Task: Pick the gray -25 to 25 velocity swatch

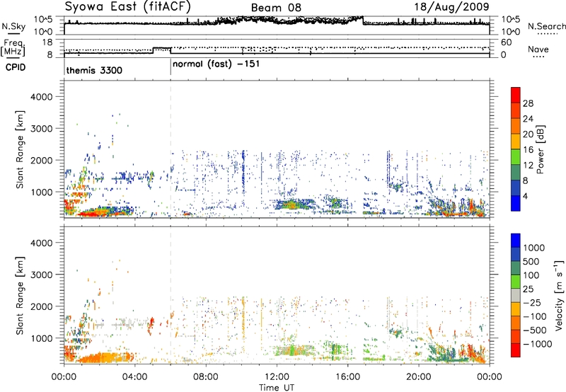Action: point(516,296)
